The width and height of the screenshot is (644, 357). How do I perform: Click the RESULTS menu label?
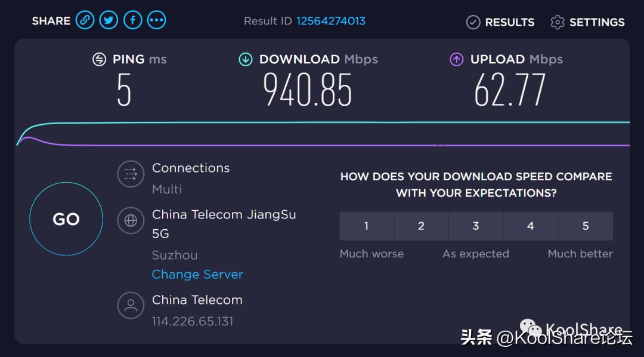click(x=510, y=22)
